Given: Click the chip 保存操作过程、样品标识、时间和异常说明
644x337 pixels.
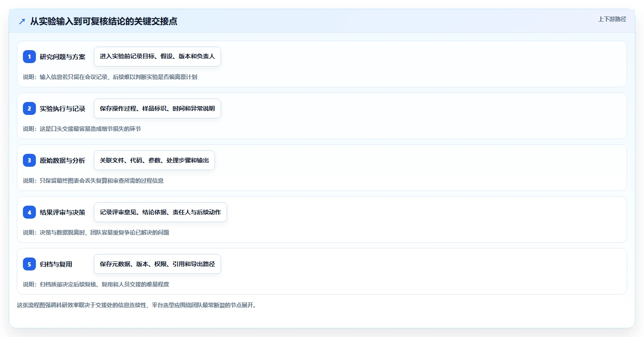Looking at the screenshot, I should 157,108.
